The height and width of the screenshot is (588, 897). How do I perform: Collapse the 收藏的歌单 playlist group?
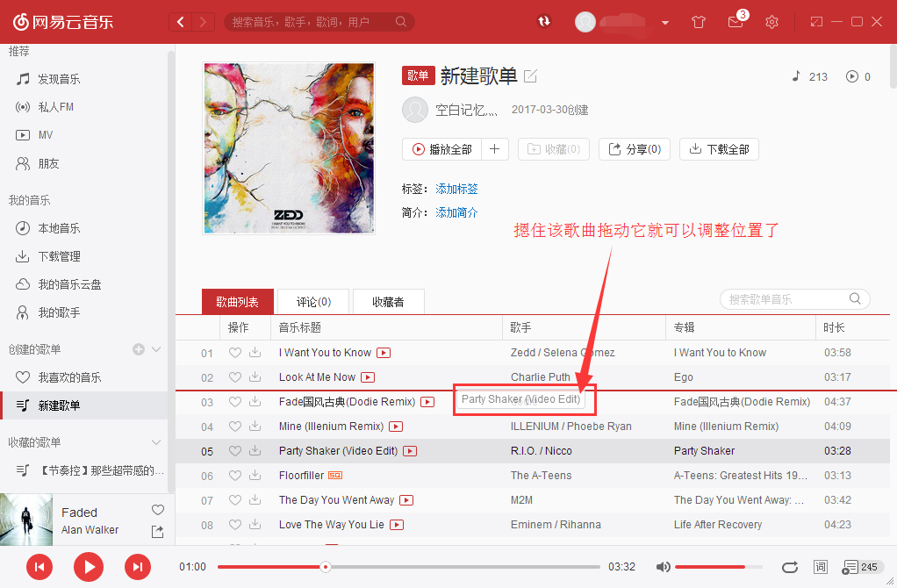(156, 441)
